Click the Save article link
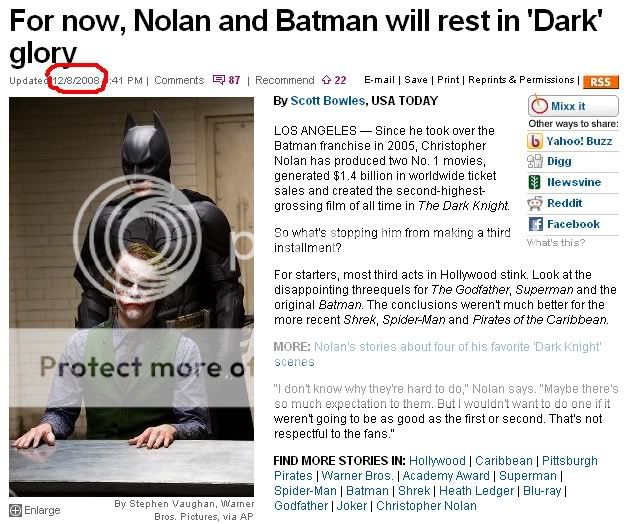The width and height of the screenshot is (630, 524). click(416, 80)
